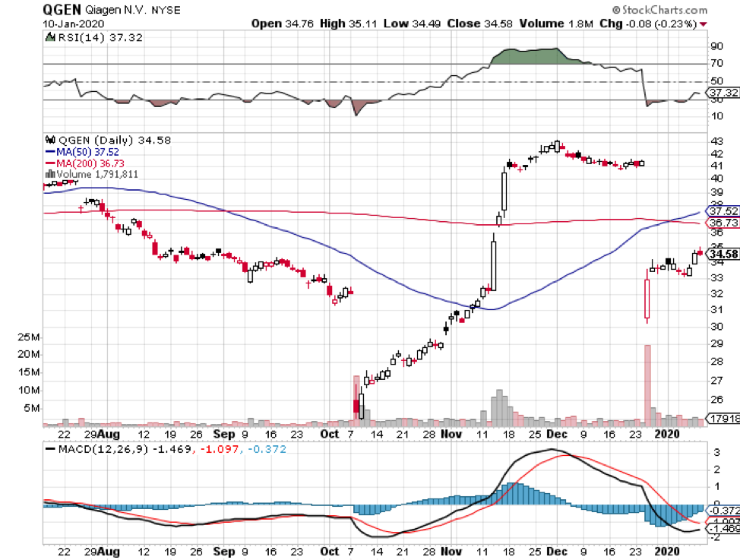Click the 43 label on the price axis
Image resolution: width=740 pixels, height=560 pixels.
click(716, 141)
